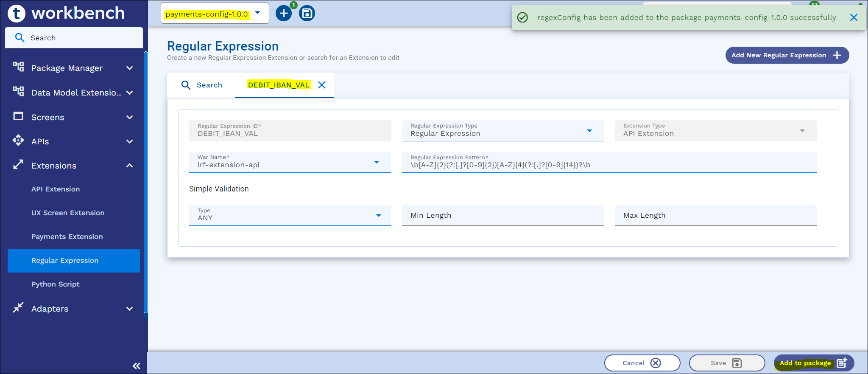
Task: Open the Regular Expression Type dropdown
Action: coord(589,131)
